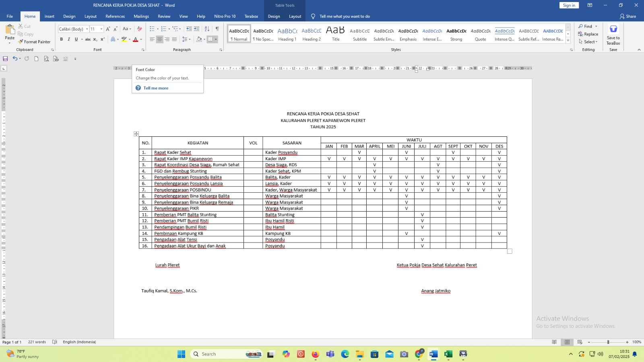Image resolution: width=644 pixels, height=362 pixels.
Task: Decrease paragraph indent
Action: pos(189,29)
